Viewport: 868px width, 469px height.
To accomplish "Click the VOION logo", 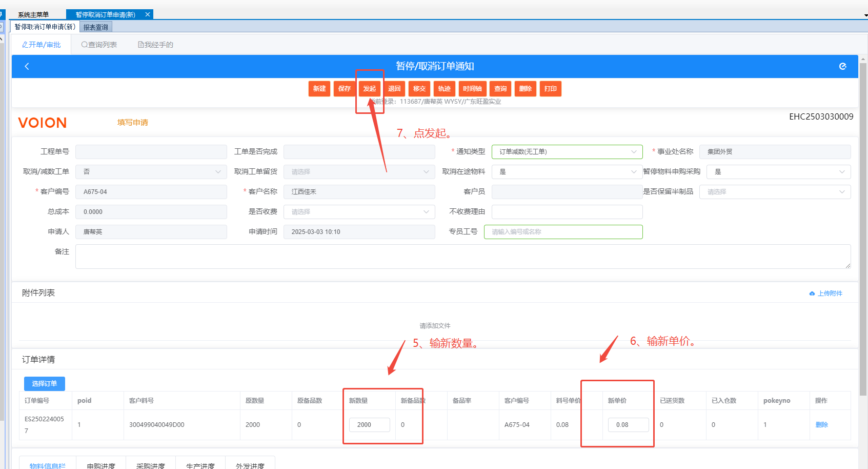I will tap(43, 123).
